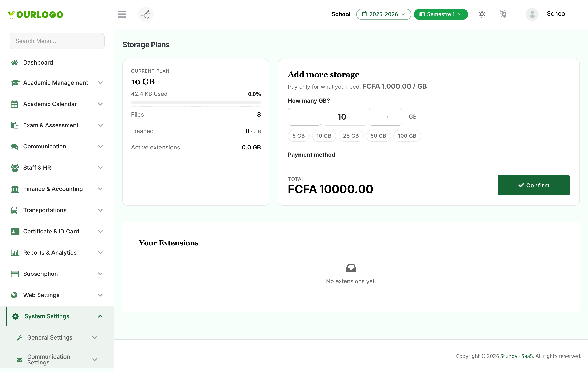Click the hamburger menu toggle icon
Image resolution: width=588 pixels, height=372 pixels.
pos(122,14)
